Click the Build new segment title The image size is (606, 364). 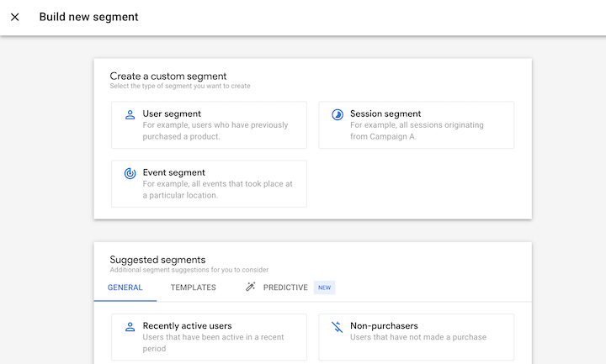coord(88,17)
